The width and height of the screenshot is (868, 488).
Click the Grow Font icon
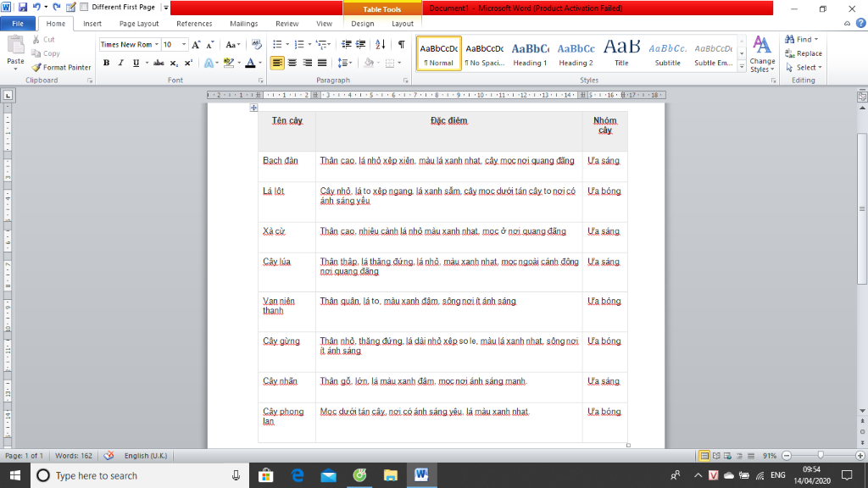pyautogui.click(x=196, y=44)
